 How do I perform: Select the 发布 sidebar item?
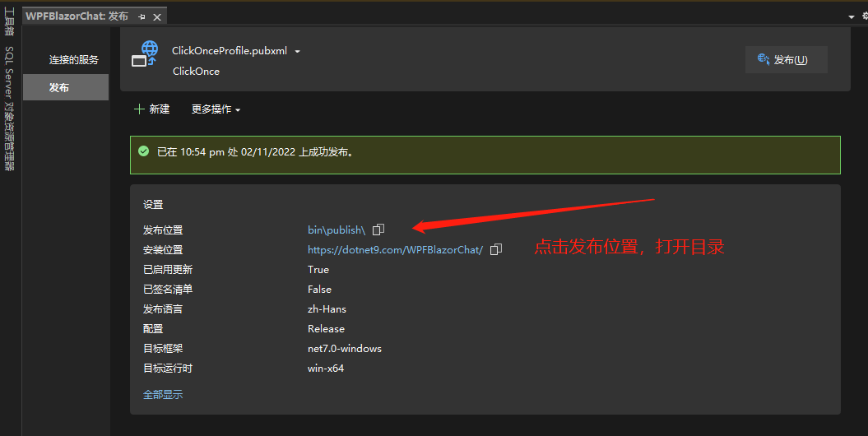(66, 87)
